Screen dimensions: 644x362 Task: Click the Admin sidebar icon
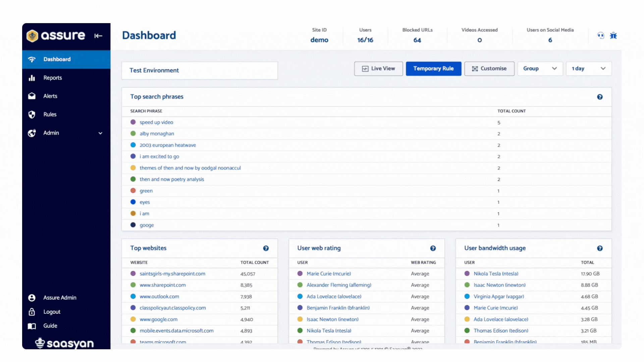tap(32, 132)
